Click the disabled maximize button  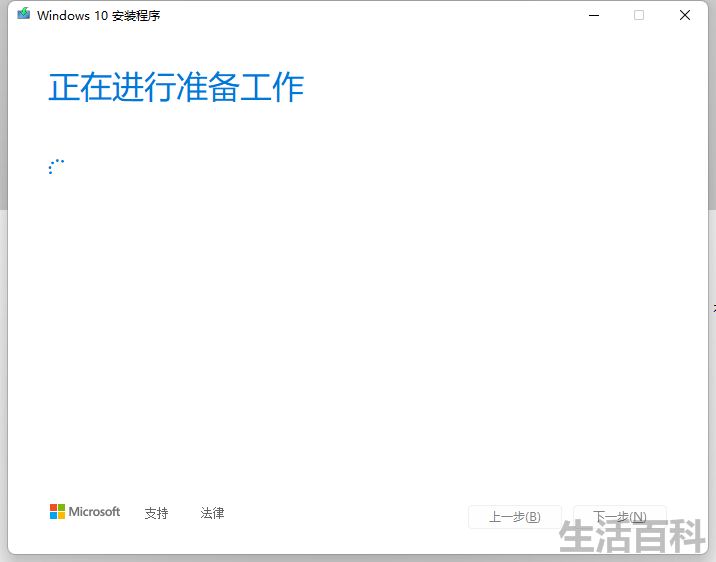point(639,15)
